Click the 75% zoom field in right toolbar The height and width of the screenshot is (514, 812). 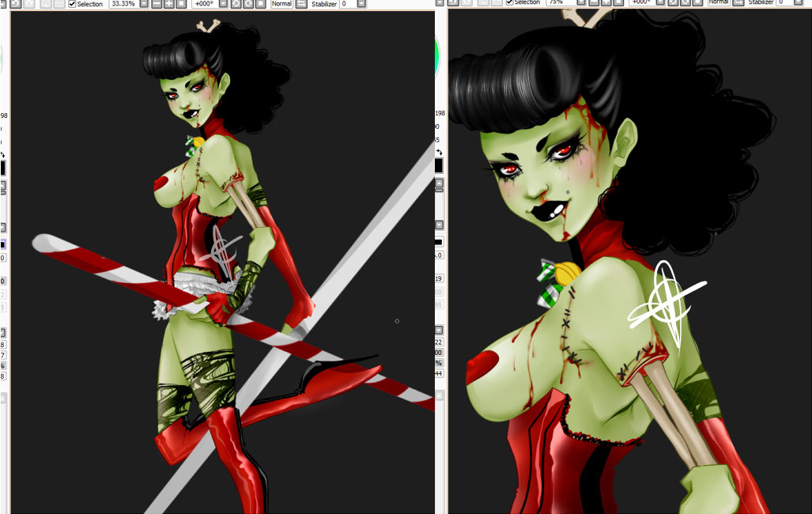pos(561,2)
